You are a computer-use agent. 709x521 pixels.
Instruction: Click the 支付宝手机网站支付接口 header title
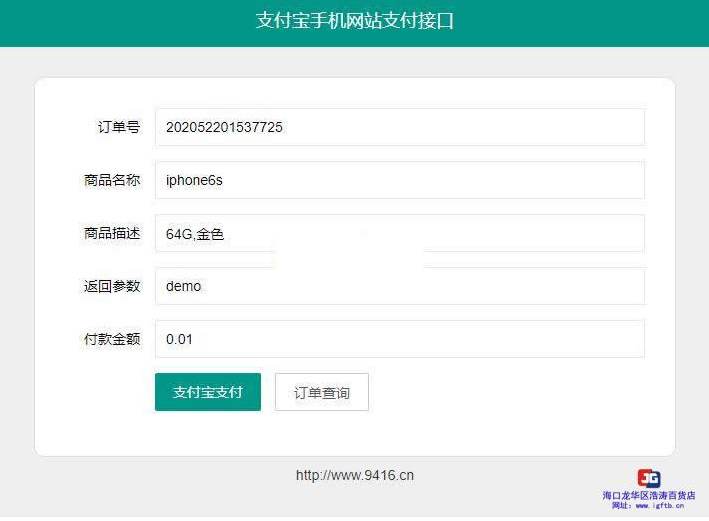(354, 21)
